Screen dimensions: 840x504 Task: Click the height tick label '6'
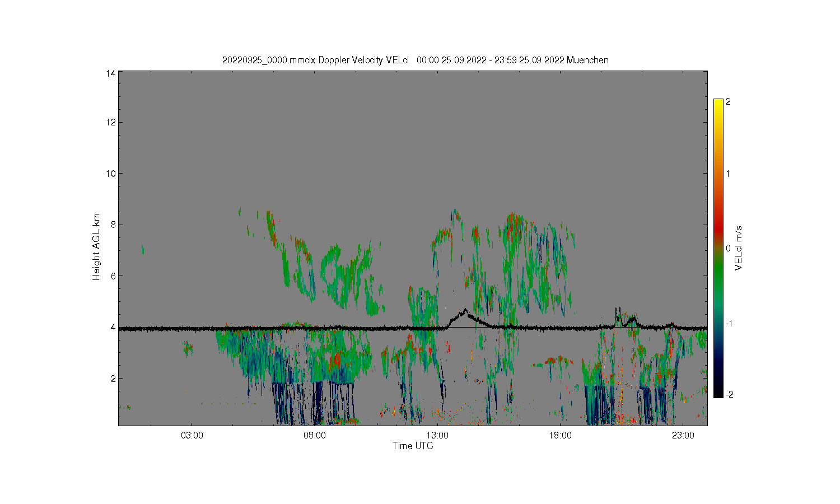[113, 276]
